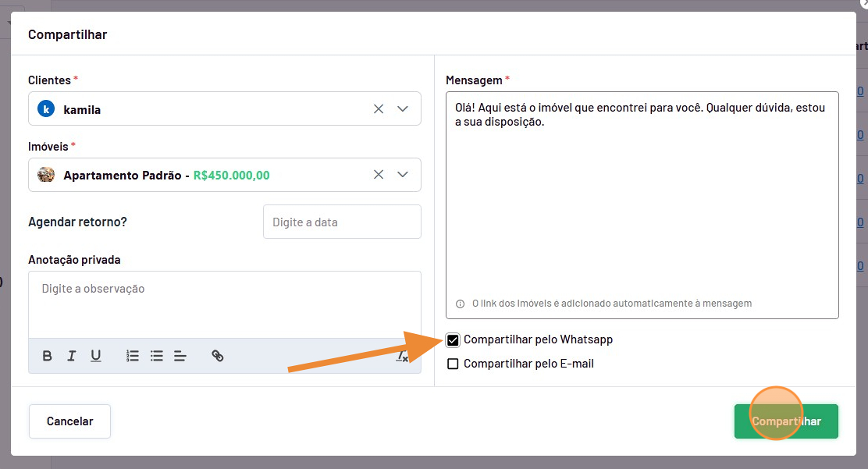The image size is (868, 469).
Task: Clear text formatting in the note editor
Action: pyautogui.click(x=402, y=356)
